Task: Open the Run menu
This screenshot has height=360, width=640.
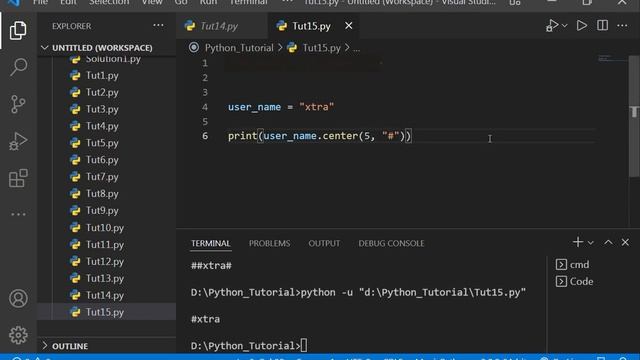Action: pyautogui.click(x=208, y=2)
